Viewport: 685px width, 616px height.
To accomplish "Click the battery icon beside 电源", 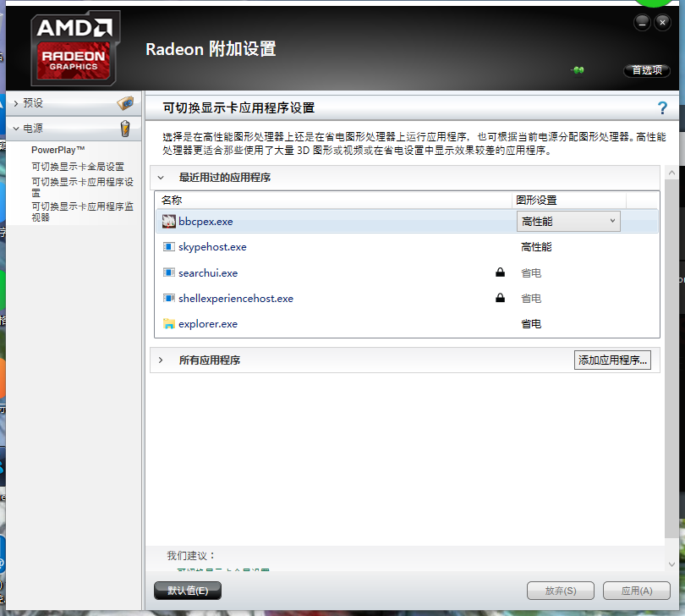I will pyautogui.click(x=125, y=129).
